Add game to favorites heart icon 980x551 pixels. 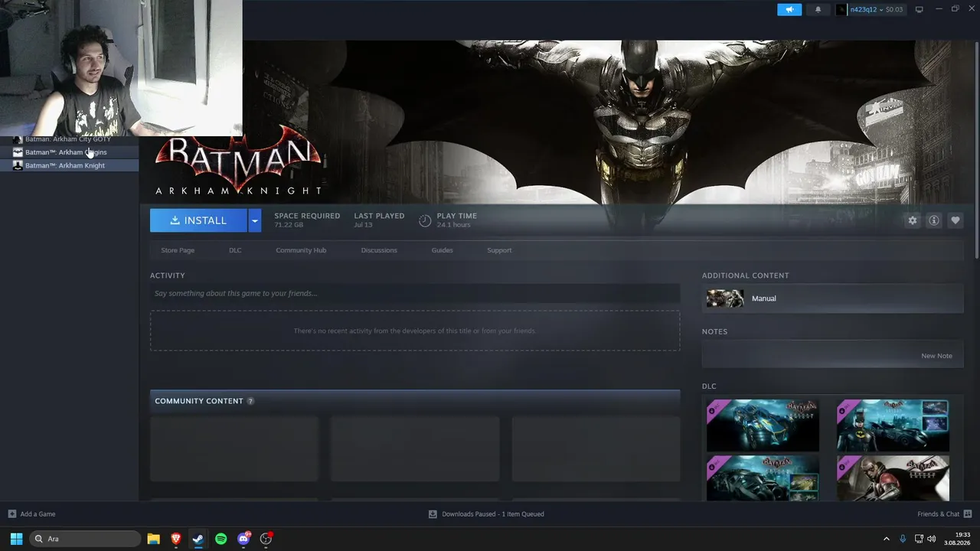click(955, 220)
